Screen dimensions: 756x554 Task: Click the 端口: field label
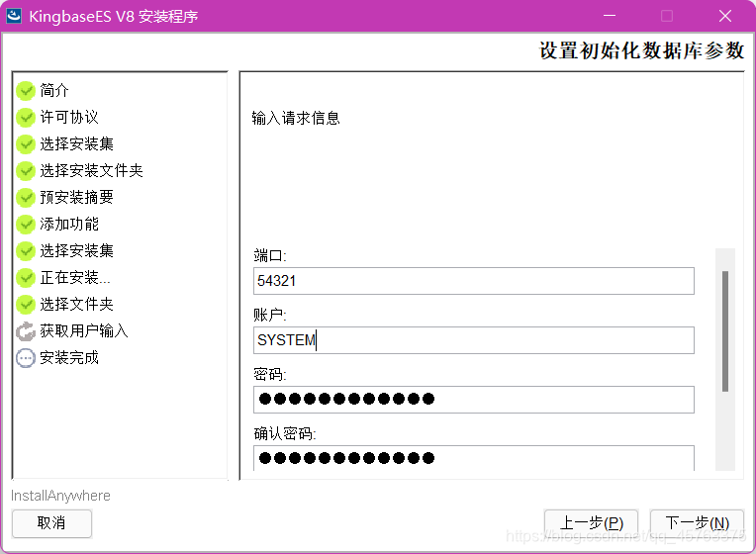[270, 255]
